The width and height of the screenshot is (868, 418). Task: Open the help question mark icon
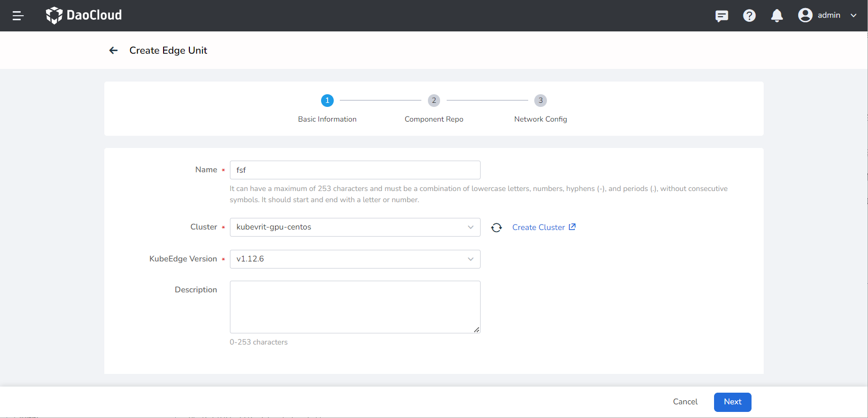point(749,16)
